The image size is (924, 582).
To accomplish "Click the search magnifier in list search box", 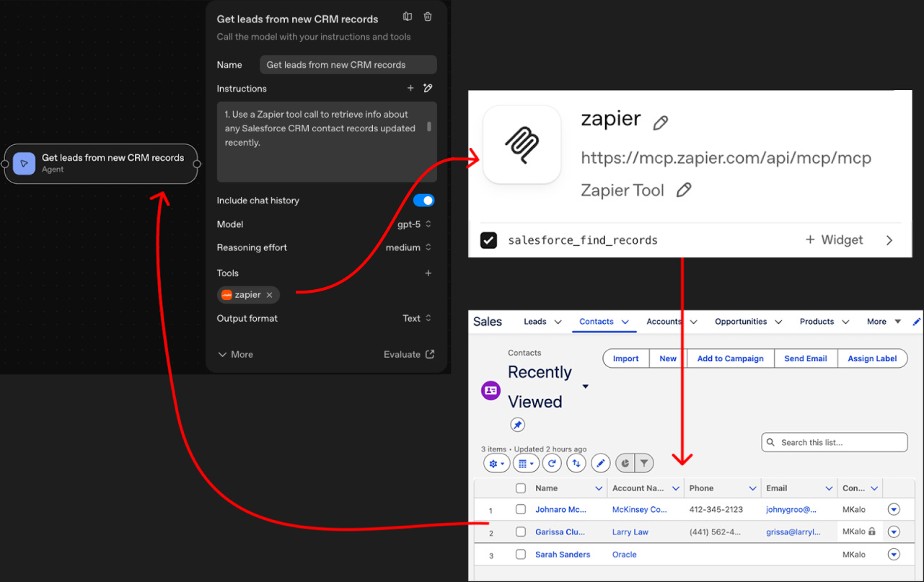I will (x=771, y=443).
